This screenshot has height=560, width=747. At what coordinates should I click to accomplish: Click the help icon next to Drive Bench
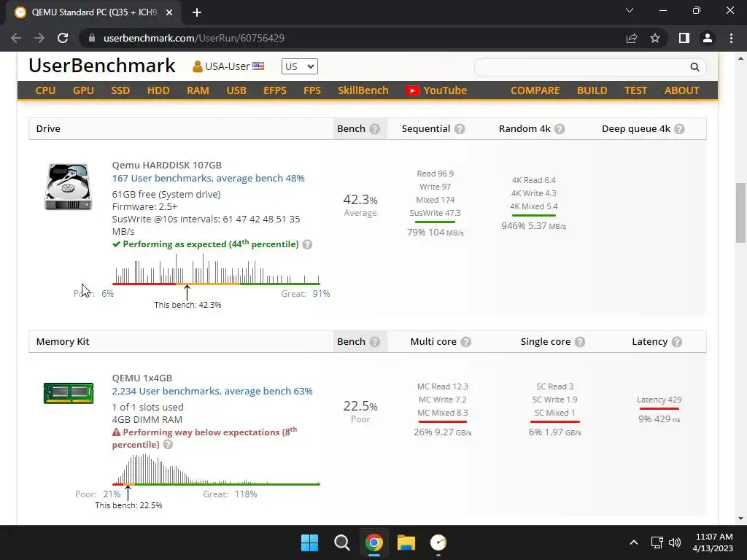tap(375, 129)
